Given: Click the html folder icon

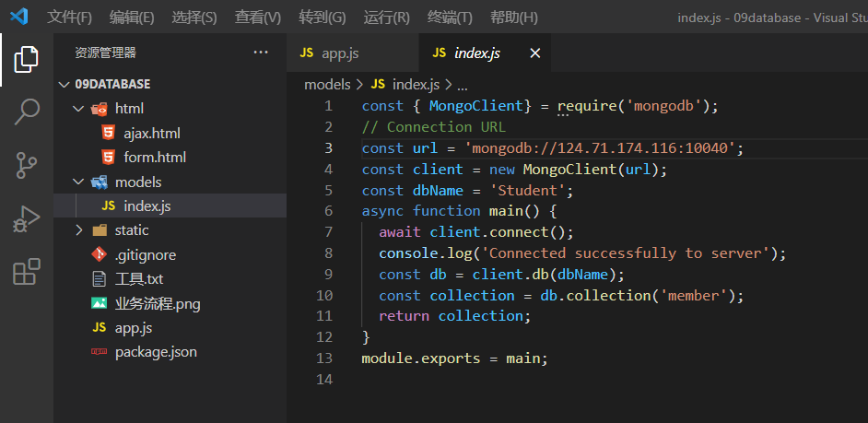Looking at the screenshot, I should pyautogui.click(x=100, y=109).
